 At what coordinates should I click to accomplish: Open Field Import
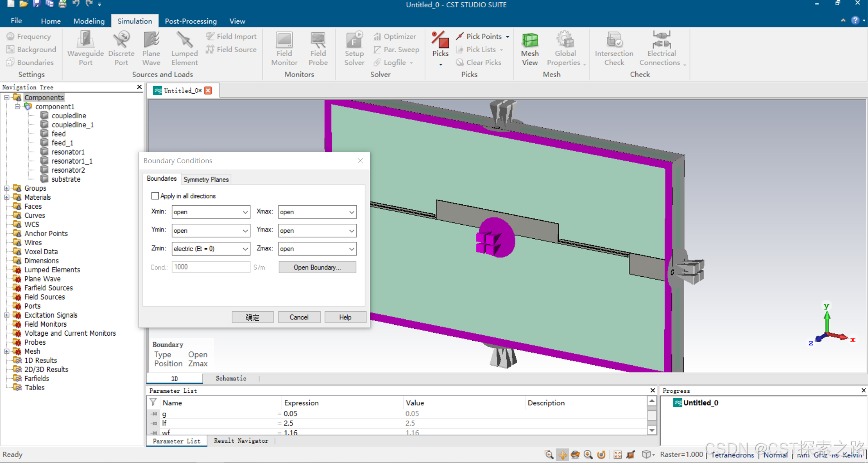231,36
